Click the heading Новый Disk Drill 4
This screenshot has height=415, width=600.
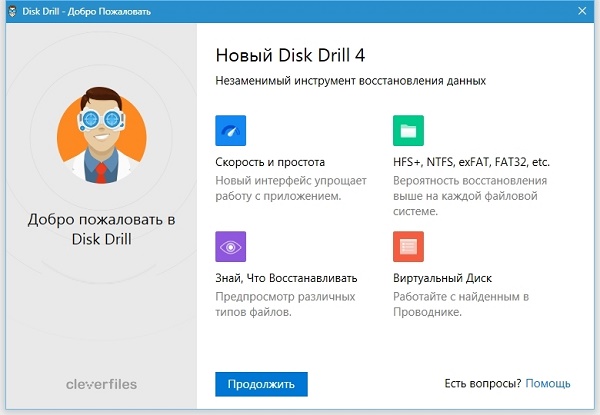click(x=290, y=55)
